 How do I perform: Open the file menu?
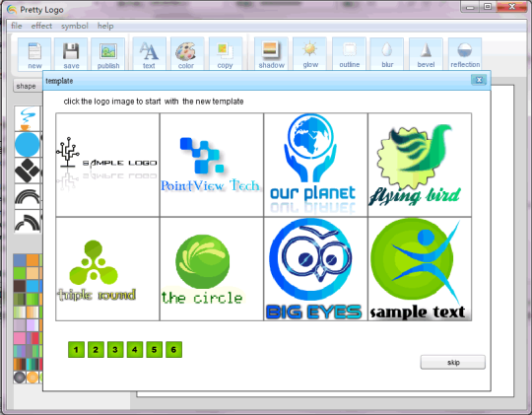tap(17, 26)
